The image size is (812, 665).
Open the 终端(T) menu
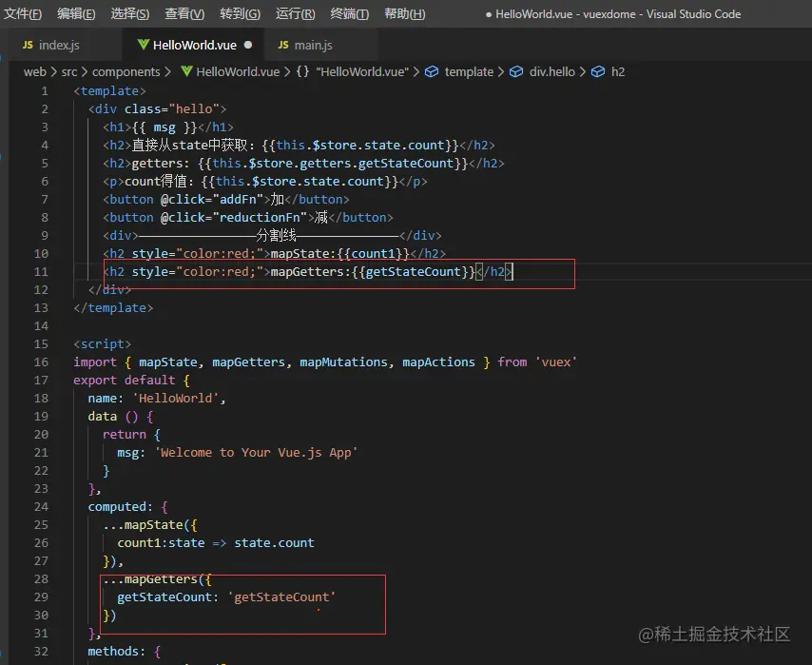[x=350, y=13]
